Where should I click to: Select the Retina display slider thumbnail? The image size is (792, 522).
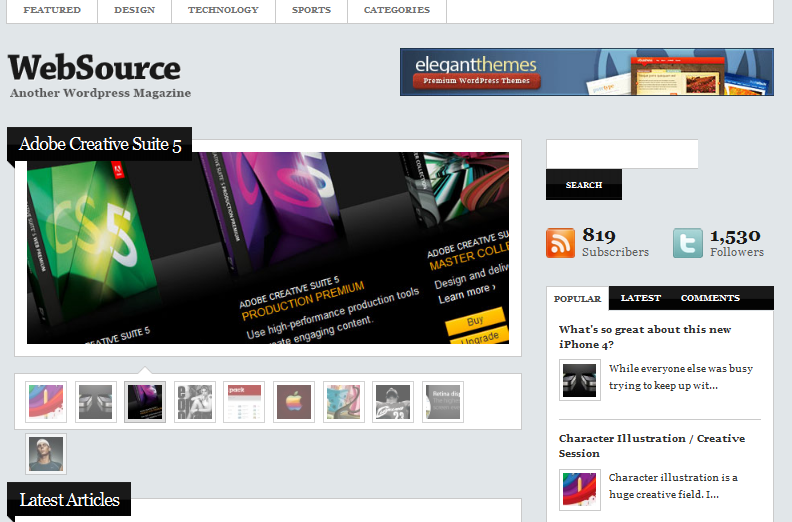tap(442, 402)
